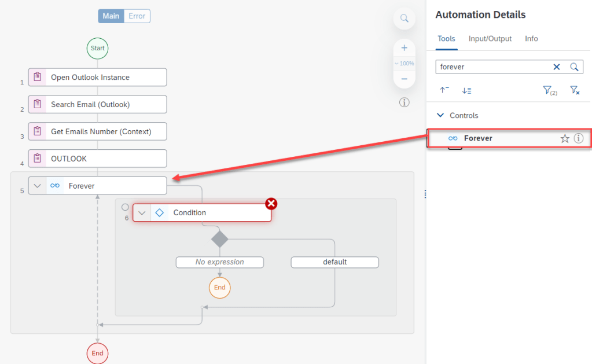Click the sort ascending arrow icon
Viewport: 592px width, 364px height.
(x=444, y=90)
